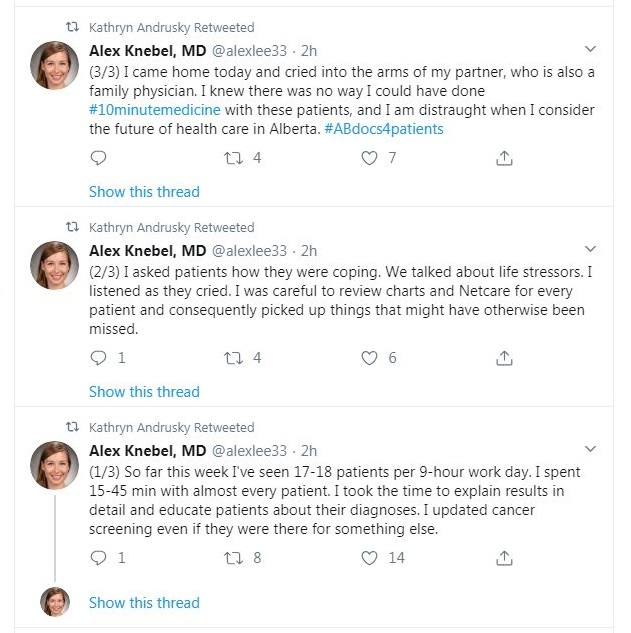Like the (3/3) tweet with 7 likes

point(369,158)
